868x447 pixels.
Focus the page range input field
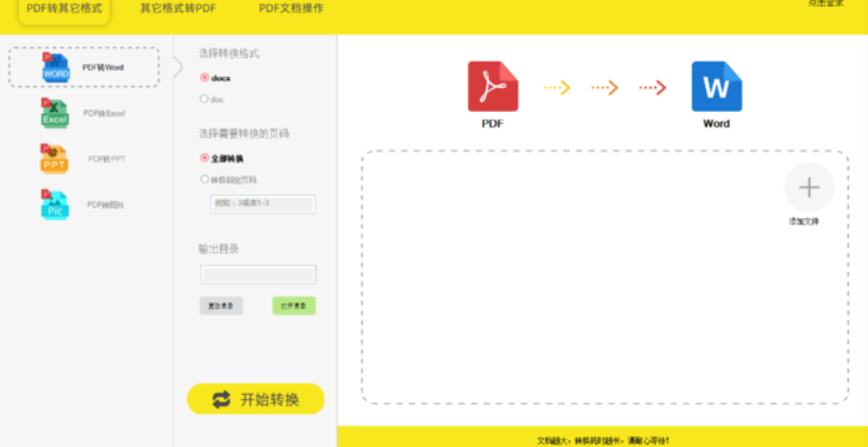pos(263,204)
